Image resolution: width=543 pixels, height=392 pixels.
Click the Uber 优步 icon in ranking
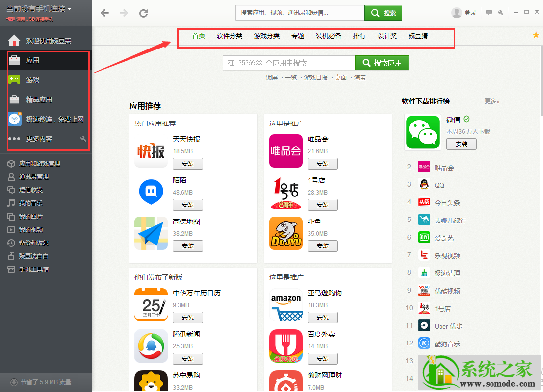tap(424, 325)
